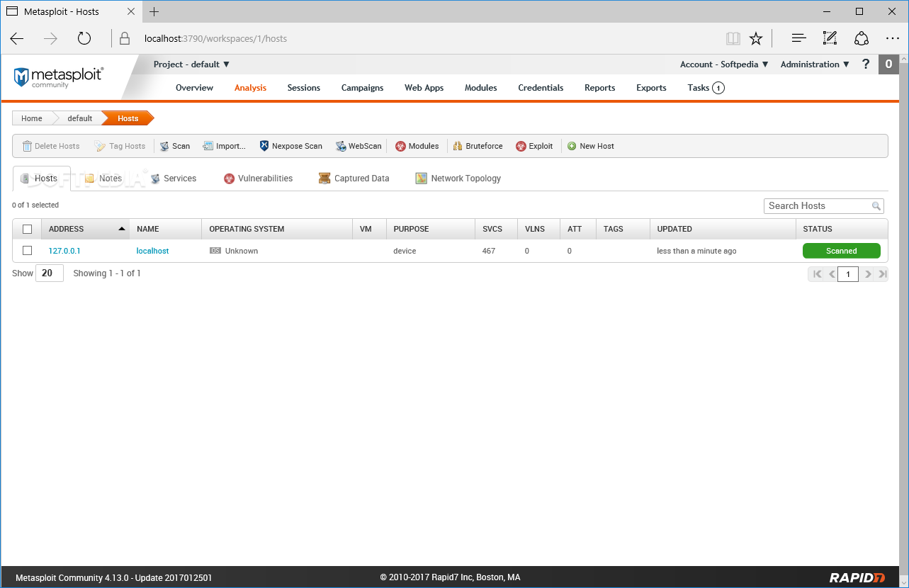Open the browser Reading view
Viewport: 909px width, 588px height.
733,38
